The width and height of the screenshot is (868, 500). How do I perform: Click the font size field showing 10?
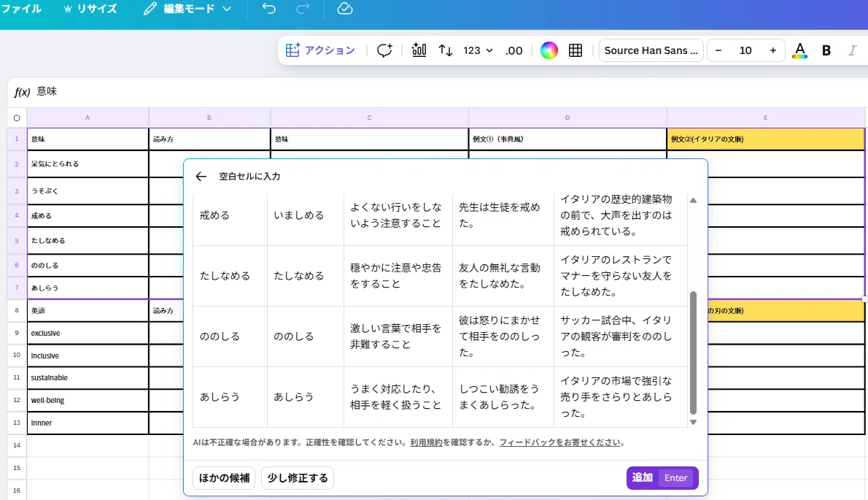[745, 50]
